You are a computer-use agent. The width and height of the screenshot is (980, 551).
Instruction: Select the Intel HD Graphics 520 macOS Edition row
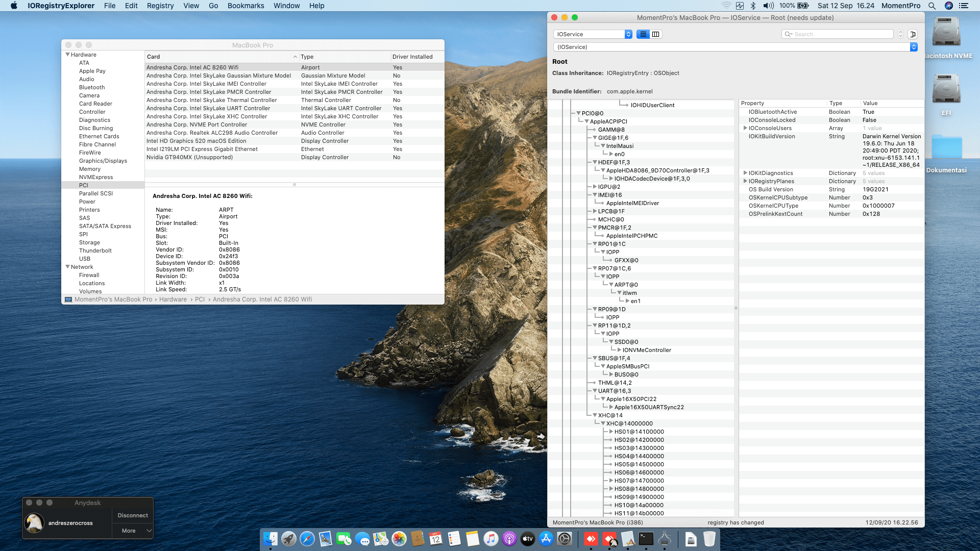point(295,141)
